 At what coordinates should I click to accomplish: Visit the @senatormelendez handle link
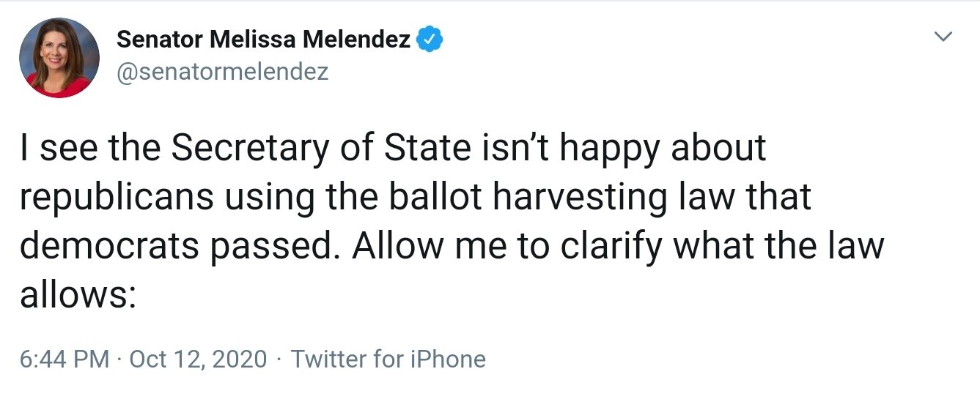coord(222,72)
